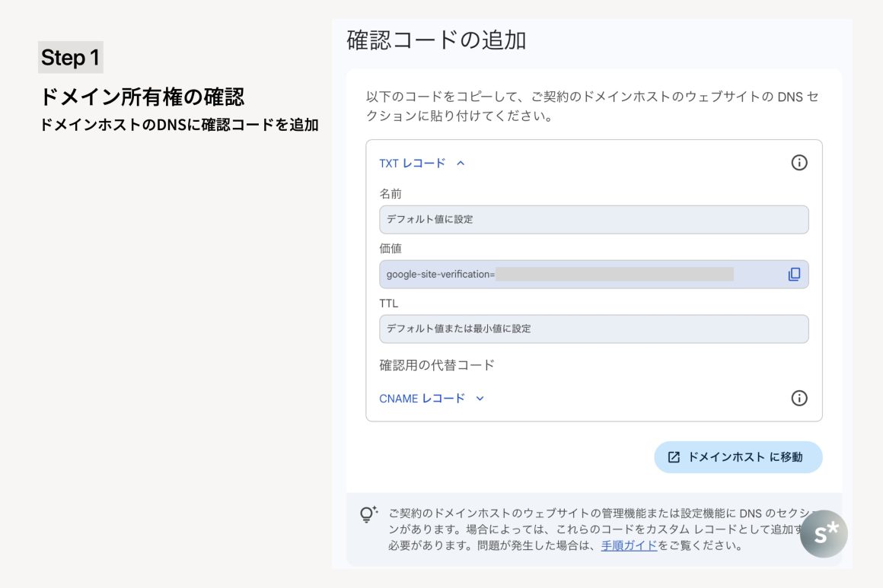
Task: Collapse the TXT レコード section using its chevron
Action: coord(461,163)
